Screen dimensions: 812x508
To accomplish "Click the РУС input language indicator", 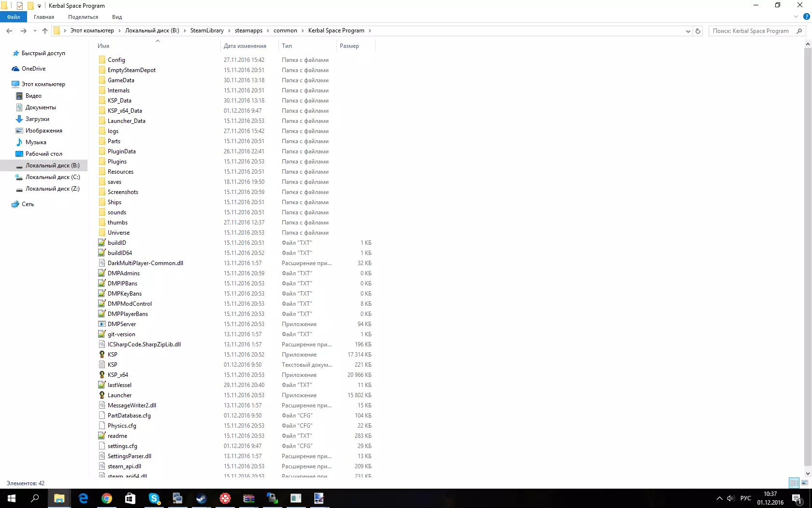I will point(746,498).
